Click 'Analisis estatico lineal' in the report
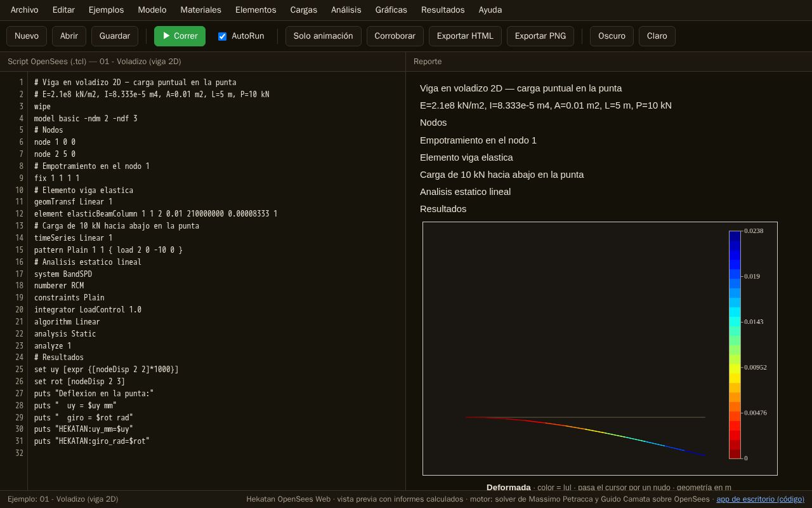This screenshot has width=812, height=508. (465, 192)
